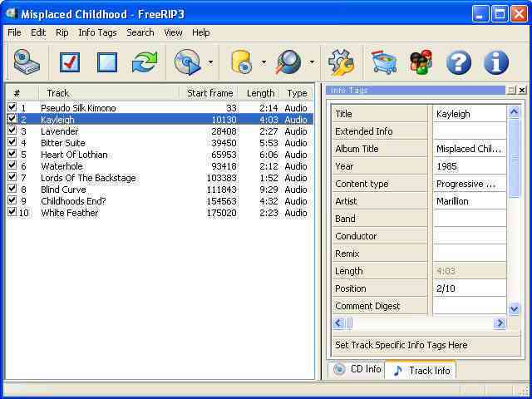This screenshot has height=399, width=532.
Task: Uncheck track 9 Childhoods End? checkbox
Action: (12, 200)
